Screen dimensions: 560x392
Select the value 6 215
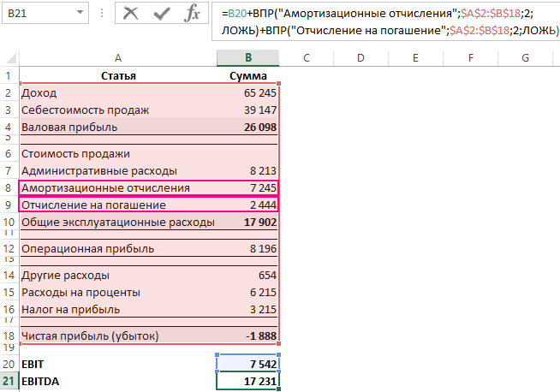click(247, 293)
